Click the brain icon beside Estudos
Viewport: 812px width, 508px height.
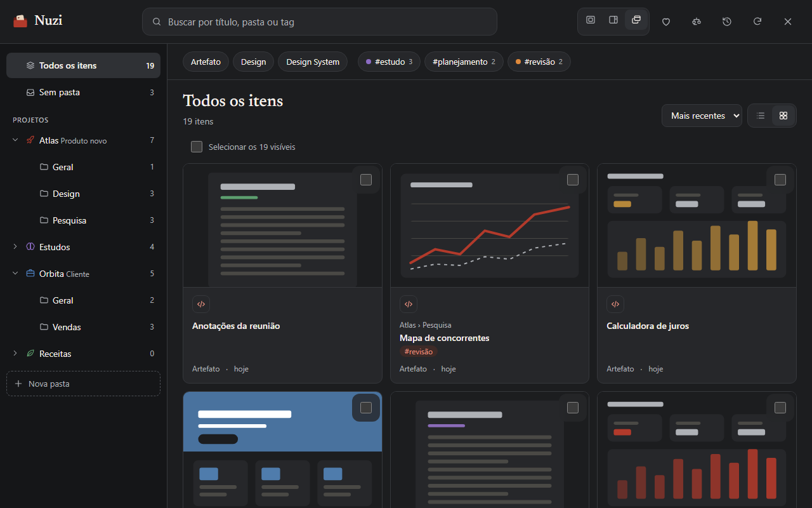[30, 247]
